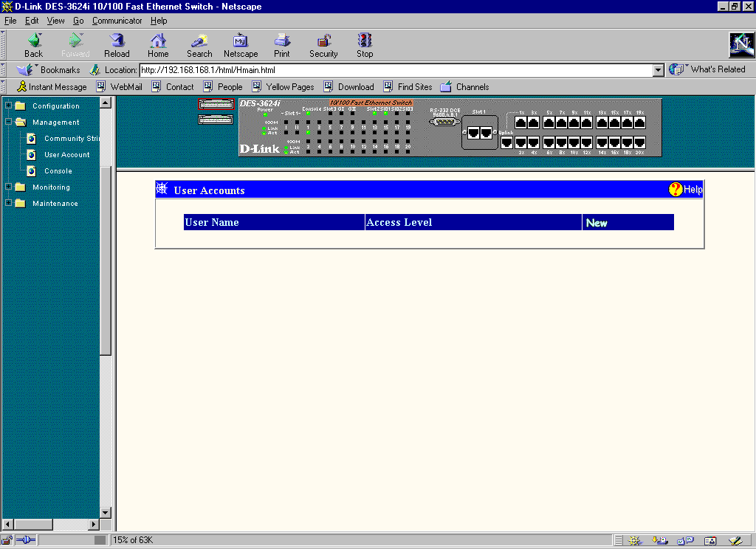Viewport: 756px width, 549px height.
Task: Open the View menu
Action: [x=55, y=21]
